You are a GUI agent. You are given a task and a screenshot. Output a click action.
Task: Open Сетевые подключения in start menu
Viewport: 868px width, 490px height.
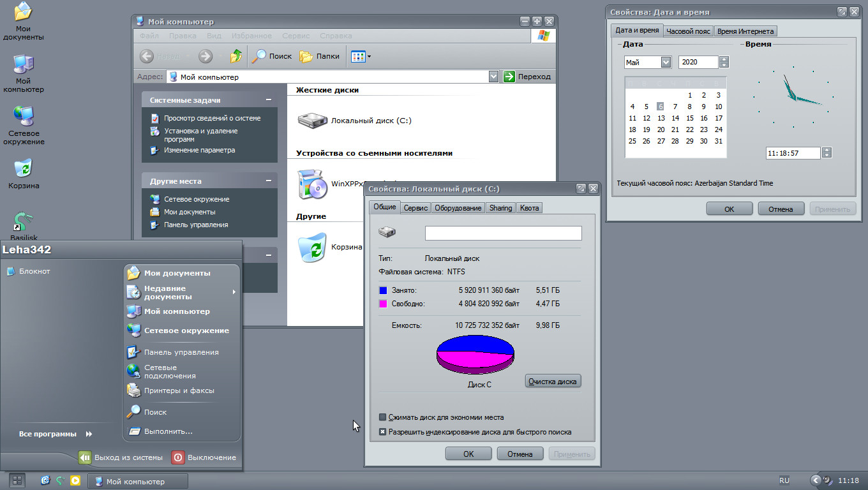pos(181,371)
